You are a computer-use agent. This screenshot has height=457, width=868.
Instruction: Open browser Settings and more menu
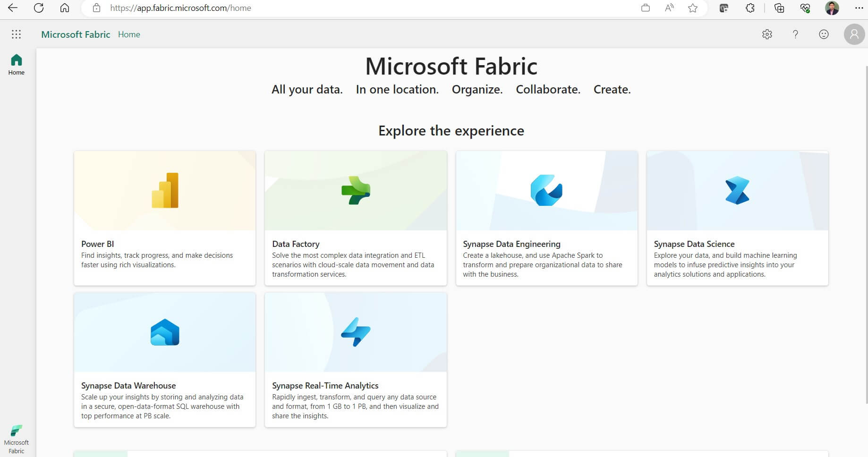coord(859,8)
